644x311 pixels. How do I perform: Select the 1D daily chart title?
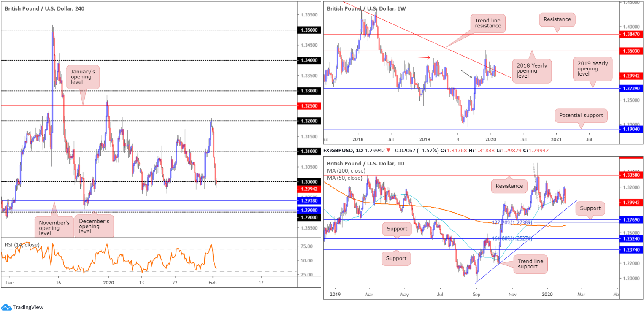pos(366,163)
